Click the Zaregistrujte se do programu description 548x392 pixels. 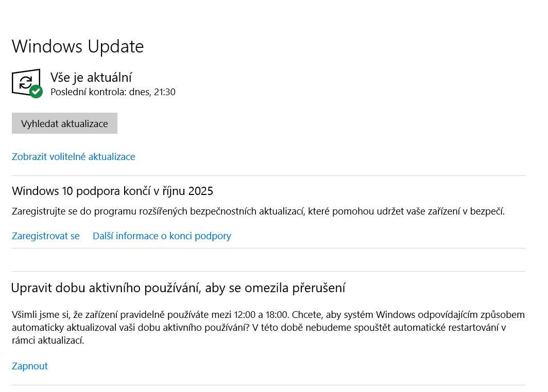pos(258,211)
